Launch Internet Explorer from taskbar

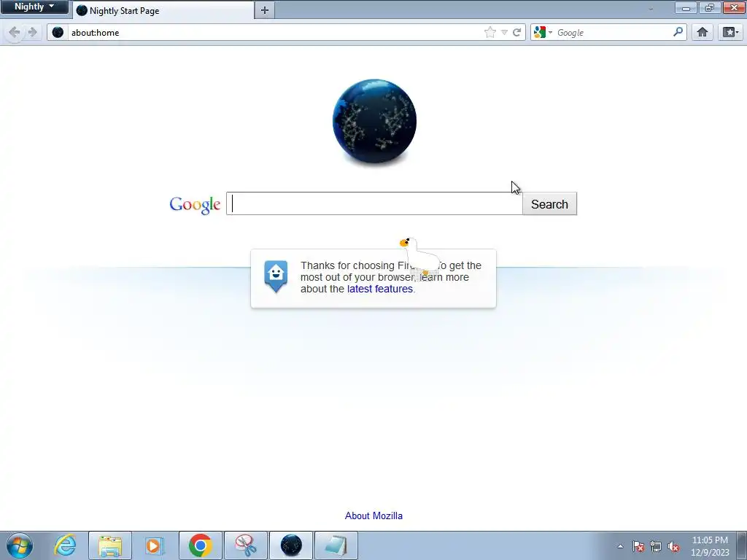pyautogui.click(x=65, y=545)
